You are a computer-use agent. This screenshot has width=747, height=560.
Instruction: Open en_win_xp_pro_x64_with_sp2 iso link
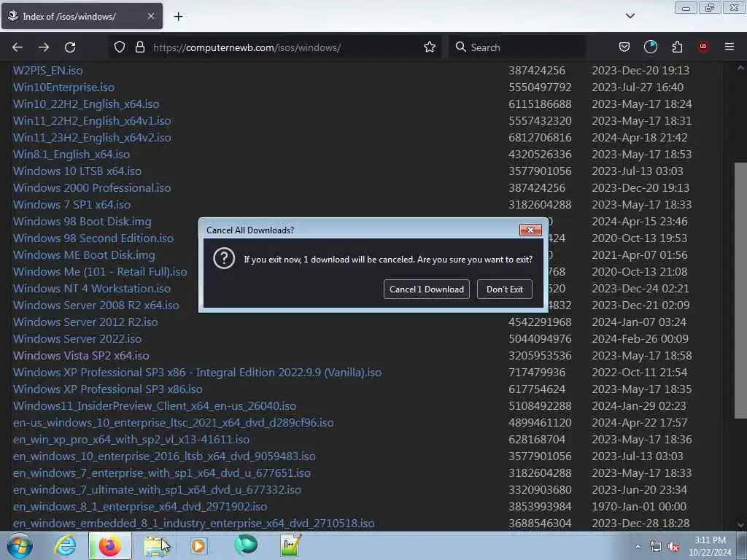coord(131,440)
